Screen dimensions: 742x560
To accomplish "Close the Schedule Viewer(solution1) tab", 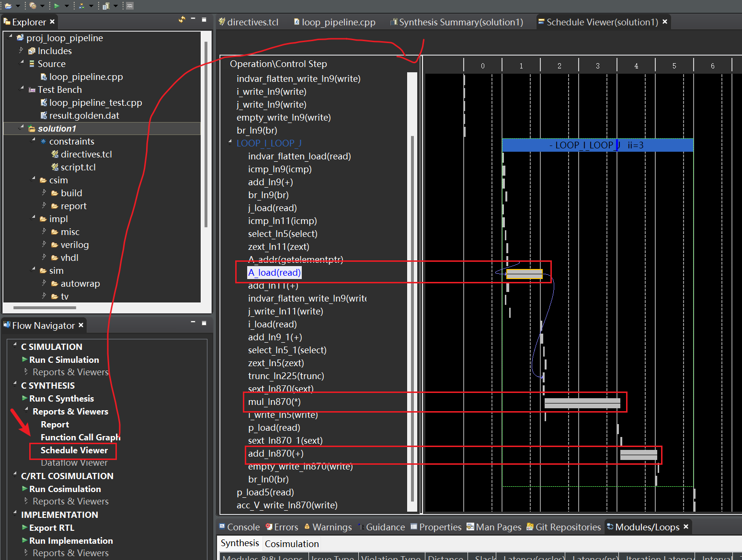I will (x=665, y=22).
